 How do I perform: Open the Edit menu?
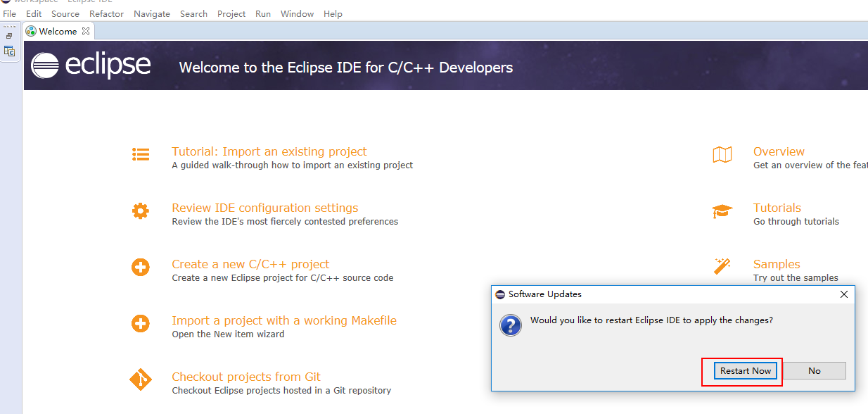point(34,13)
